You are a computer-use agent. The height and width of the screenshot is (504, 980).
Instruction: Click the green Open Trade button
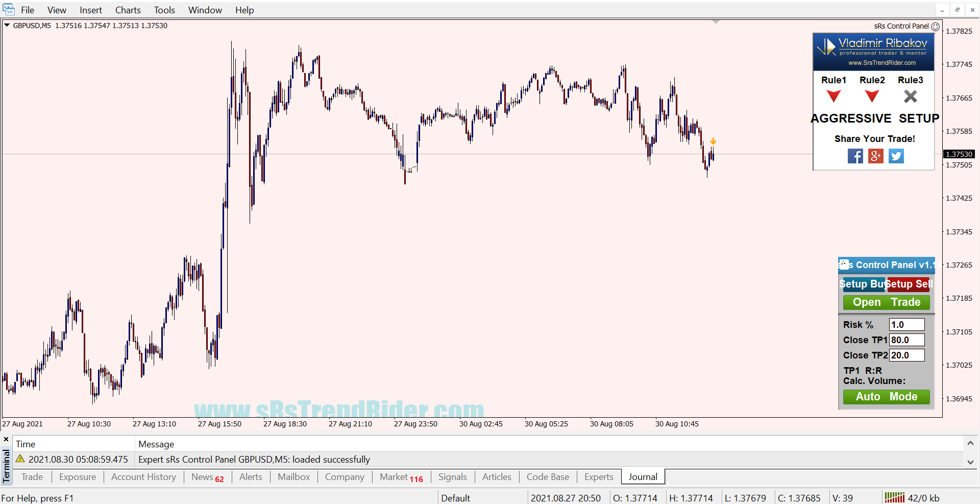[886, 302]
